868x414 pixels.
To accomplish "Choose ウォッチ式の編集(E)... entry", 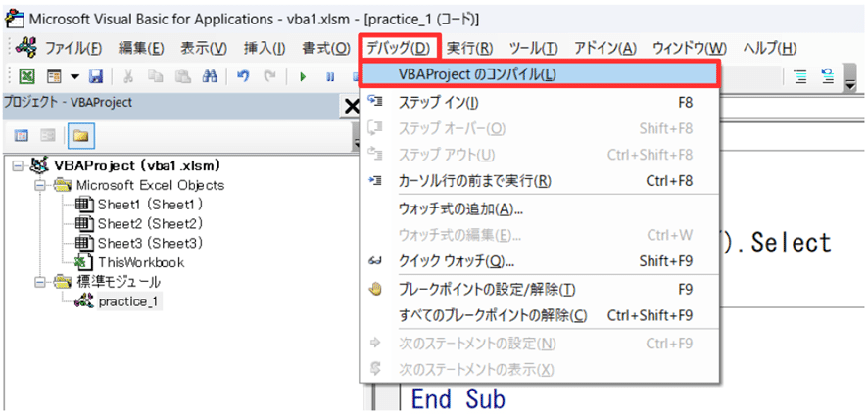I will tap(540, 235).
